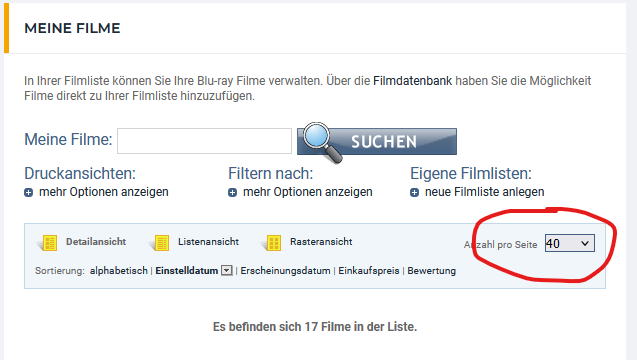Sort list by Bewertung
Image resolution: width=637 pixels, height=360 pixels.
431,271
